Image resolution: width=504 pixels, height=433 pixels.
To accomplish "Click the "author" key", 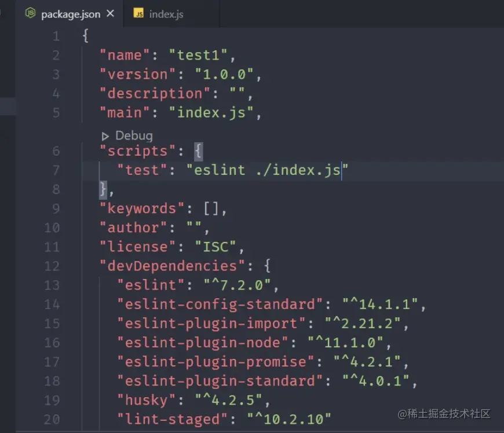I will (133, 227).
